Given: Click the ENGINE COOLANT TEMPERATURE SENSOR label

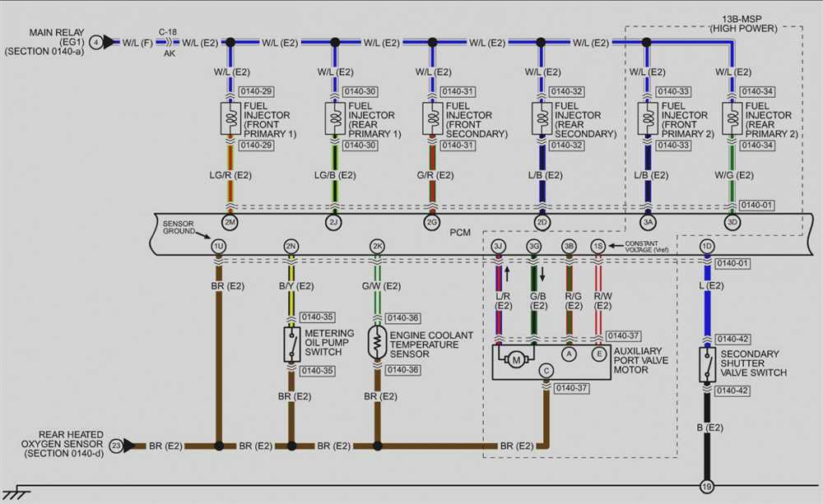Looking at the screenshot, I should (431, 344).
